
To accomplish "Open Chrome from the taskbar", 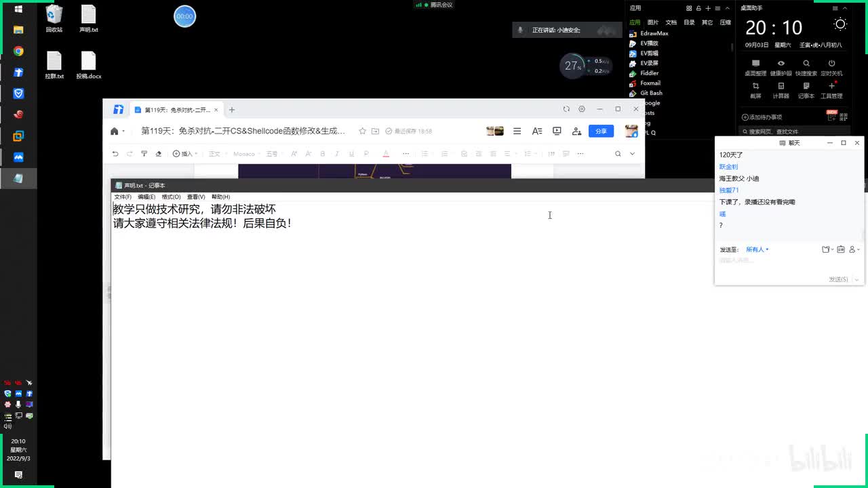I will pos(18,52).
